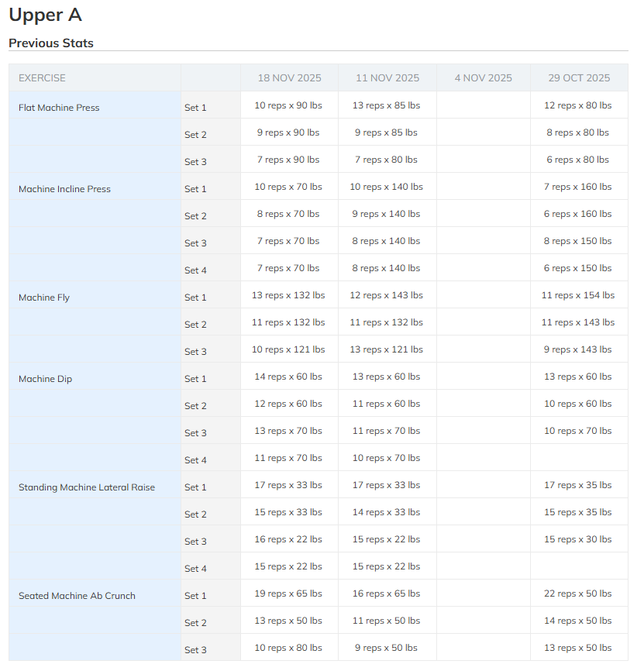Click the Previous Stats section heading
This screenshot has height=671, width=644.
click(51, 43)
